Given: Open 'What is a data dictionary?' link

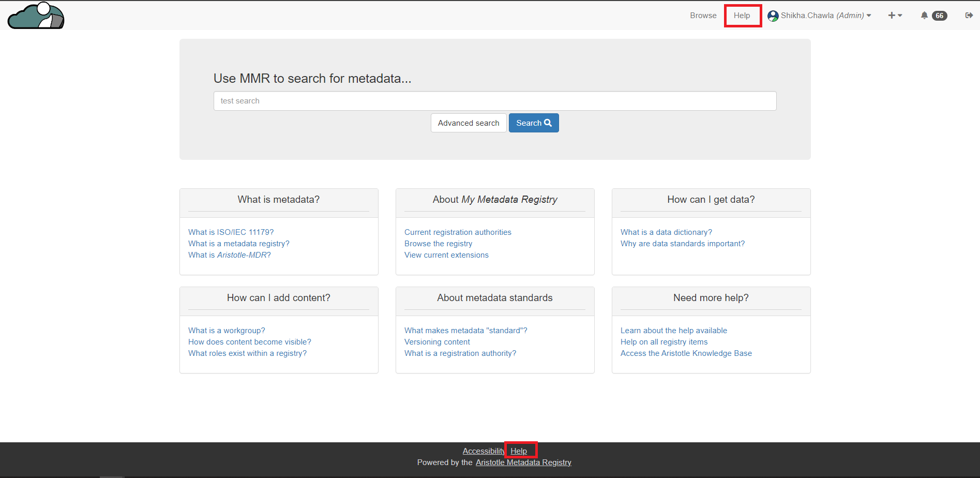Looking at the screenshot, I should pos(666,232).
